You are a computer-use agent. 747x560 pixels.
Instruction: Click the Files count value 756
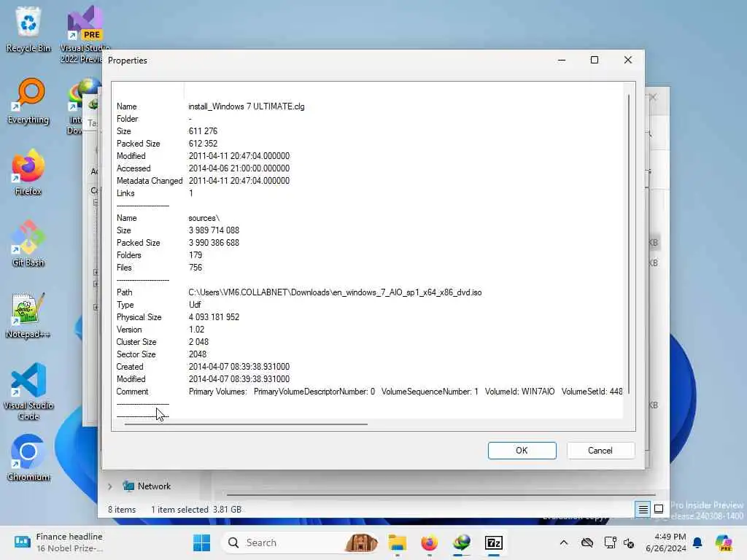tap(196, 268)
